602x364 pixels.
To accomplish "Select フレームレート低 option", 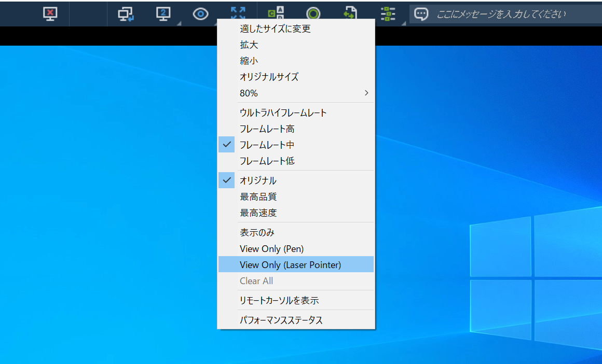I will tap(296, 161).
